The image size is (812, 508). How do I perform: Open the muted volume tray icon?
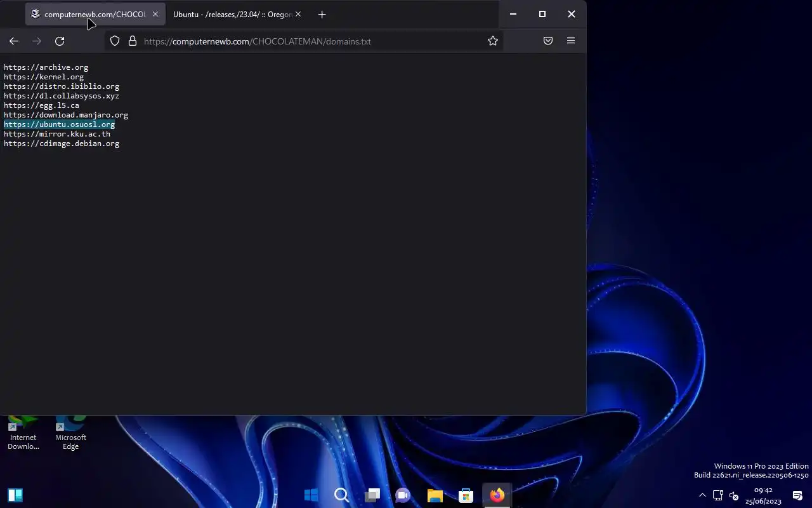(x=734, y=495)
